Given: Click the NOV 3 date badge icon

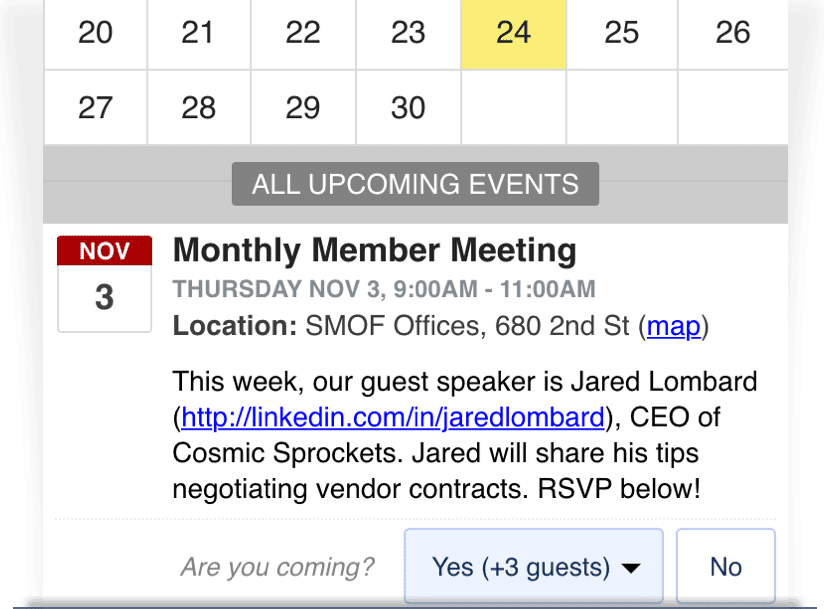Looking at the screenshot, I should 105,283.
